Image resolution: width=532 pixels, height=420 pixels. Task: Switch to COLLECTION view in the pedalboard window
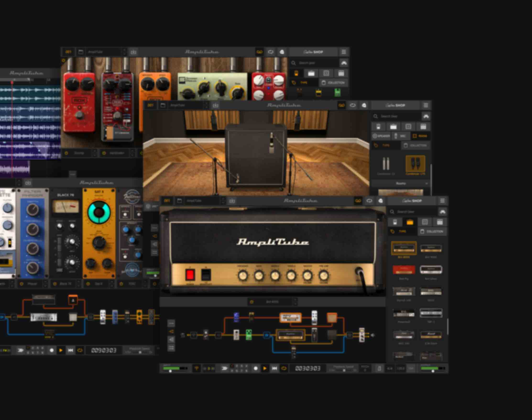(x=333, y=83)
